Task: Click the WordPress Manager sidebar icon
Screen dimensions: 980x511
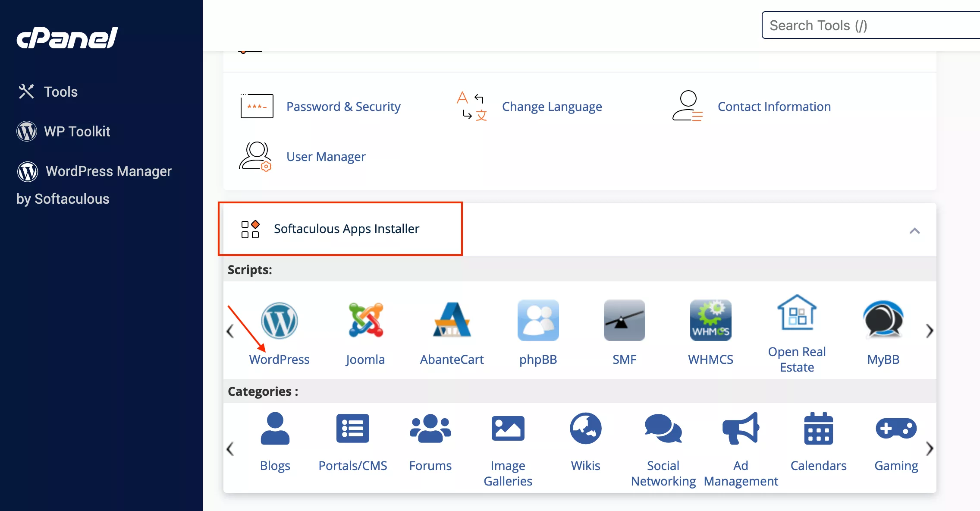Action: pyautogui.click(x=28, y=171)
